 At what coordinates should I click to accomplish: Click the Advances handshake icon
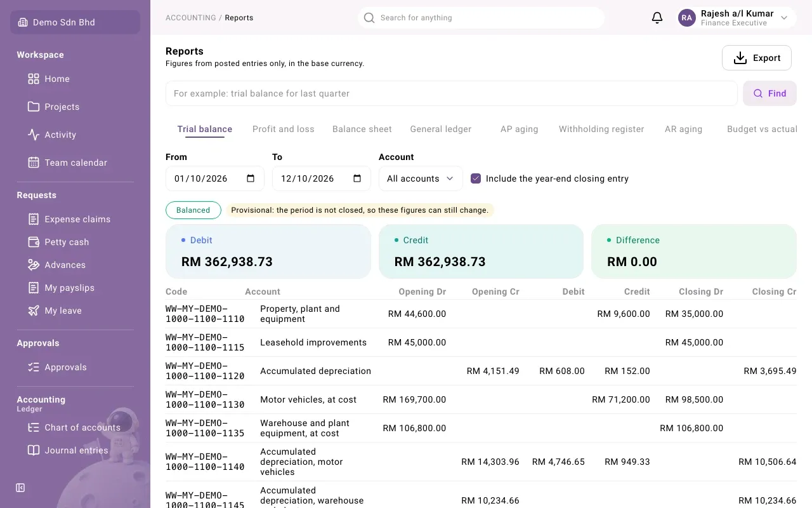pos(34,265)
